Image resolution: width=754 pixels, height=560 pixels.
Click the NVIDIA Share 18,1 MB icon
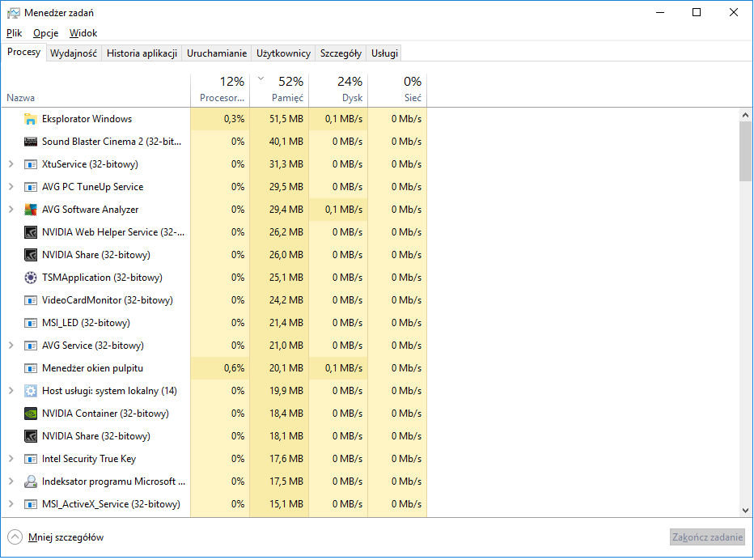tap(30, 436)
